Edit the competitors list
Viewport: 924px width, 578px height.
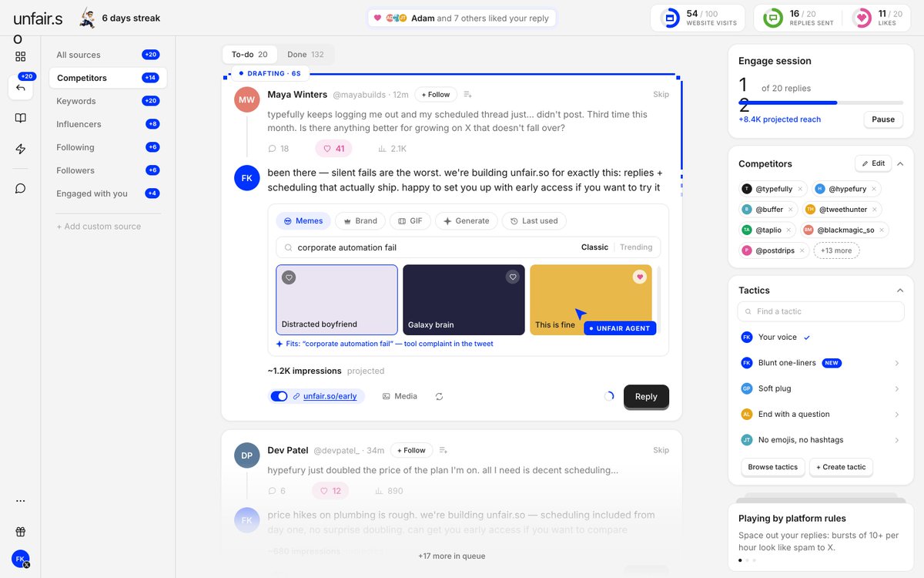point(873,163)
